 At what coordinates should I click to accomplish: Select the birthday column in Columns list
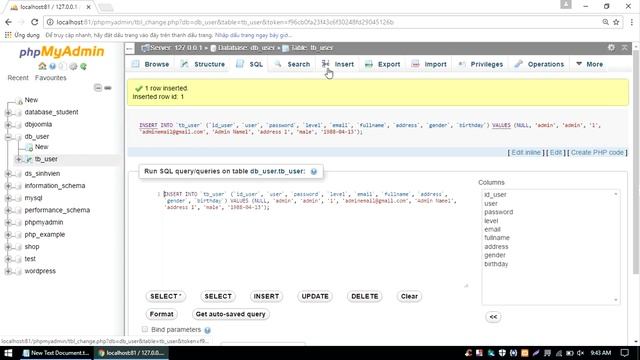click(x=496, y=264)
